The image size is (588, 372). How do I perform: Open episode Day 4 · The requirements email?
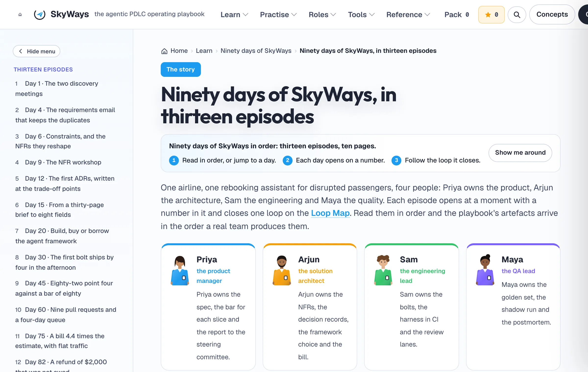pyautogui.click(x=66, y=115)
